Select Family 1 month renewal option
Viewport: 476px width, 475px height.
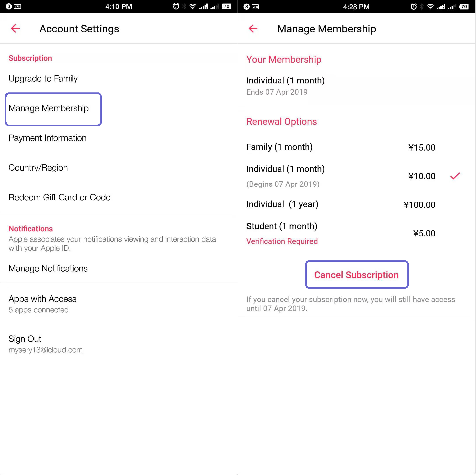(356, 147)
